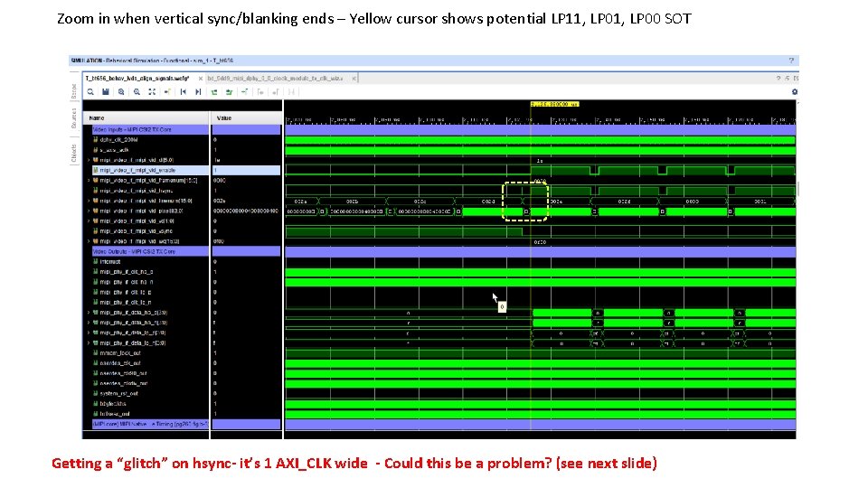Select the MIPI Native Timing divider row

[x=151, y=424]
